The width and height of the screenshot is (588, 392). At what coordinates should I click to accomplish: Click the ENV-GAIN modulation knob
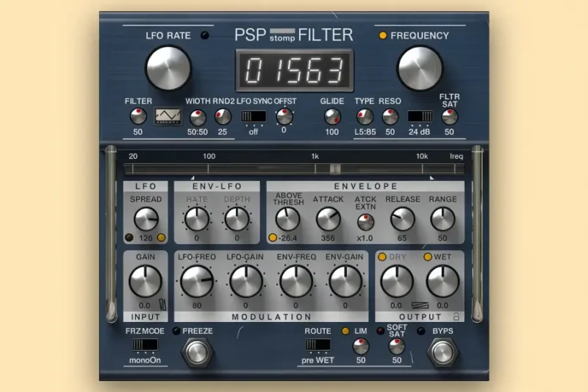(345, 282)
